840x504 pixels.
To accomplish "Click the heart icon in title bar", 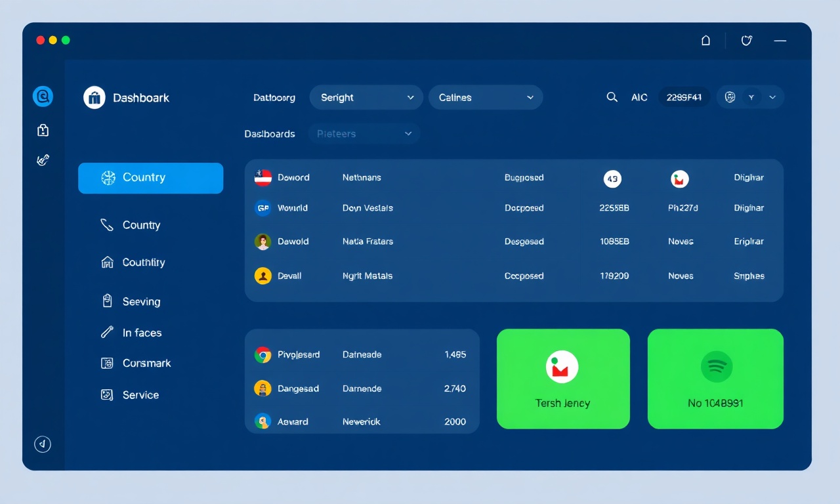I will [x=746, y=41].
